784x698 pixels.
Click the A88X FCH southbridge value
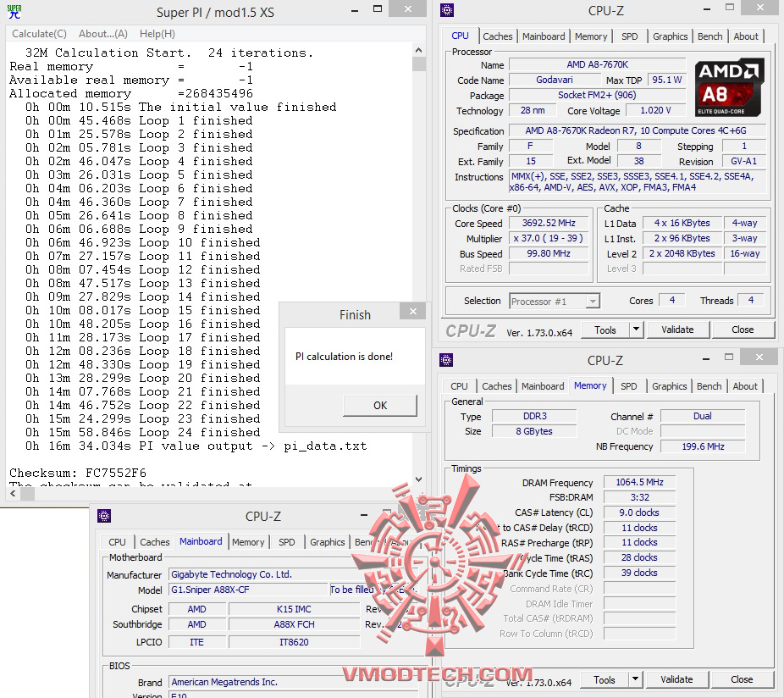pos(294,624)
